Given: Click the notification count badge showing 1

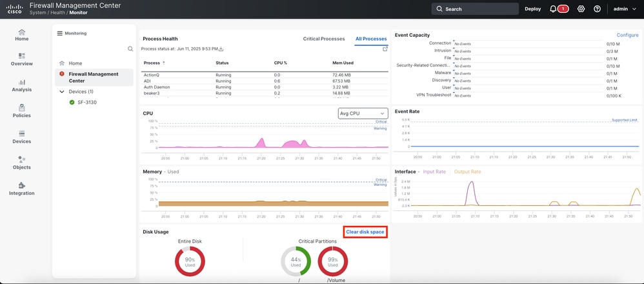Looking at the screenshot, I should 563,9.
